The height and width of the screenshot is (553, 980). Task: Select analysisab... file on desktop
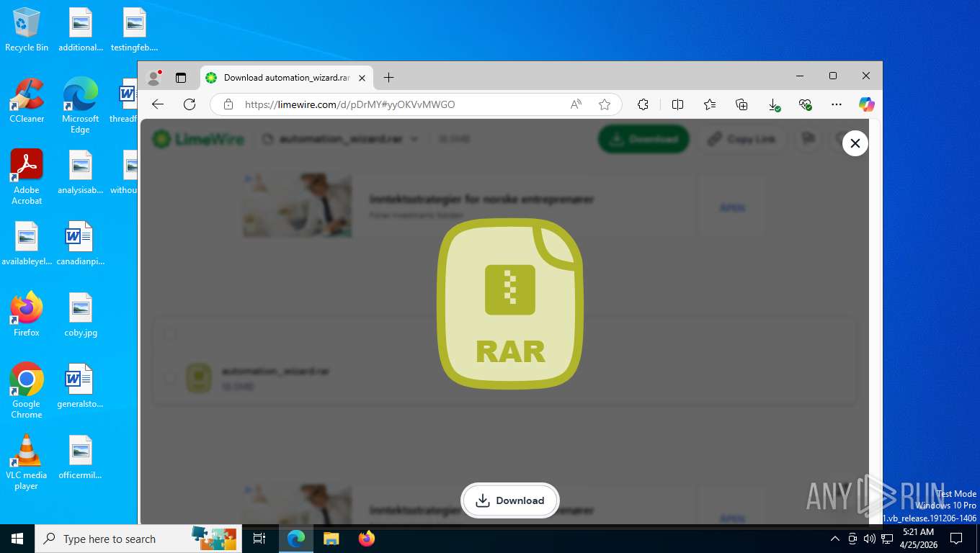point(80,172)
